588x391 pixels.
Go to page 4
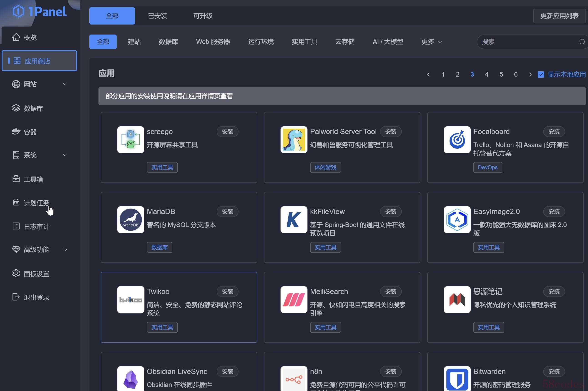(x=486, y=74)
